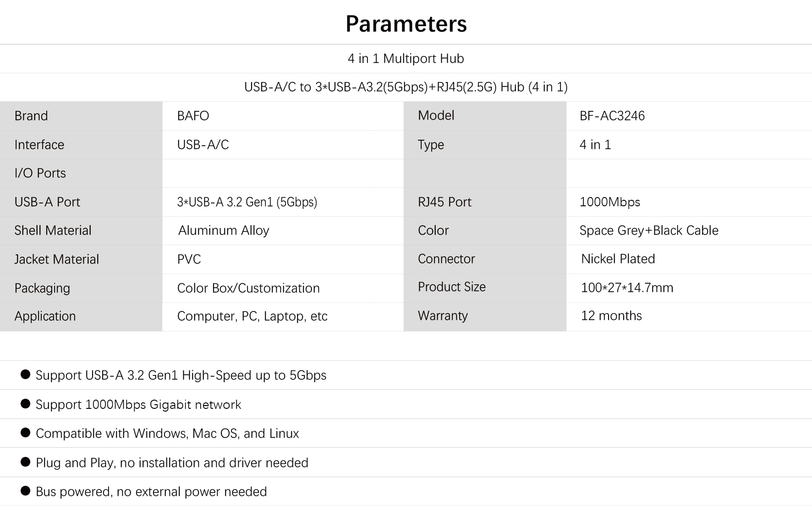Click the RJ45 Port 1000Mbps value
Screen dimensions: 812x506
tap(610, 202)
